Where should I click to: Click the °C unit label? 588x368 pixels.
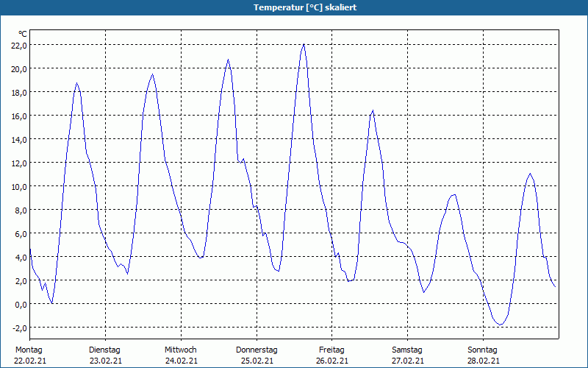coord(23,34)
